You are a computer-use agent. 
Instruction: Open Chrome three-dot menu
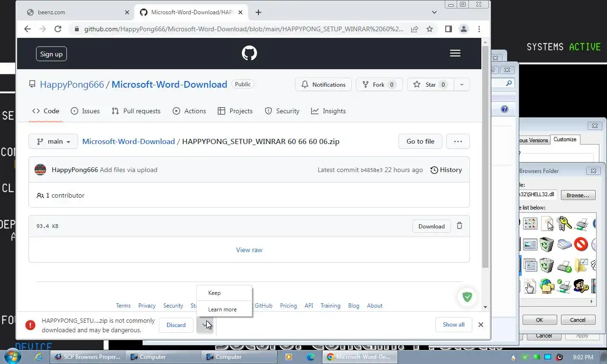[479, 29]
